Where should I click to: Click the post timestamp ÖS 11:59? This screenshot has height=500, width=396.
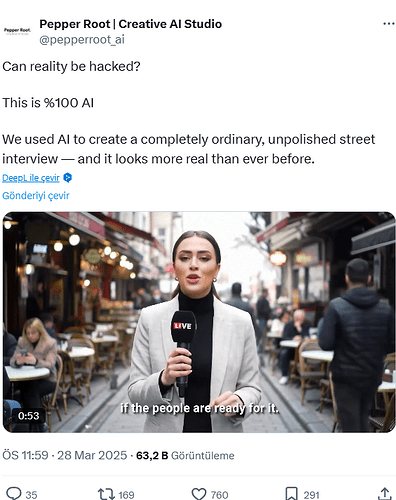25,455
